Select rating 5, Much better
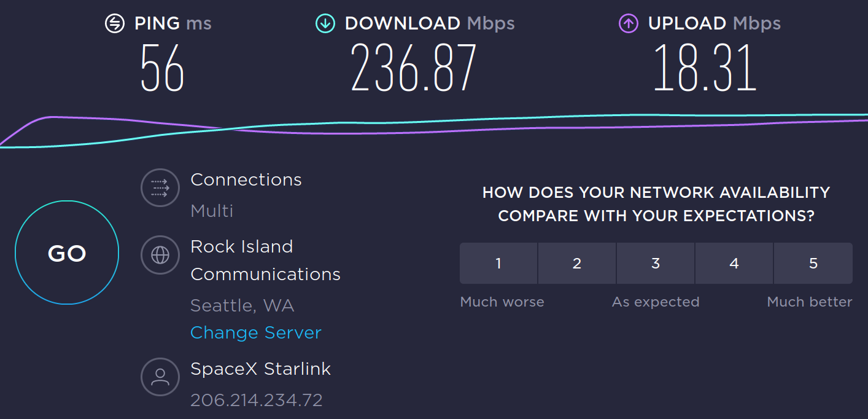This screenshot has height=419, width=868. pos(813,264)
